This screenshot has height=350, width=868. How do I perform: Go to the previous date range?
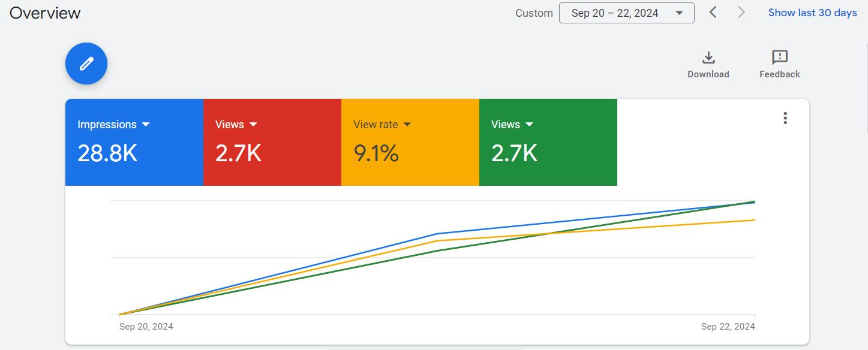[713, 13]
